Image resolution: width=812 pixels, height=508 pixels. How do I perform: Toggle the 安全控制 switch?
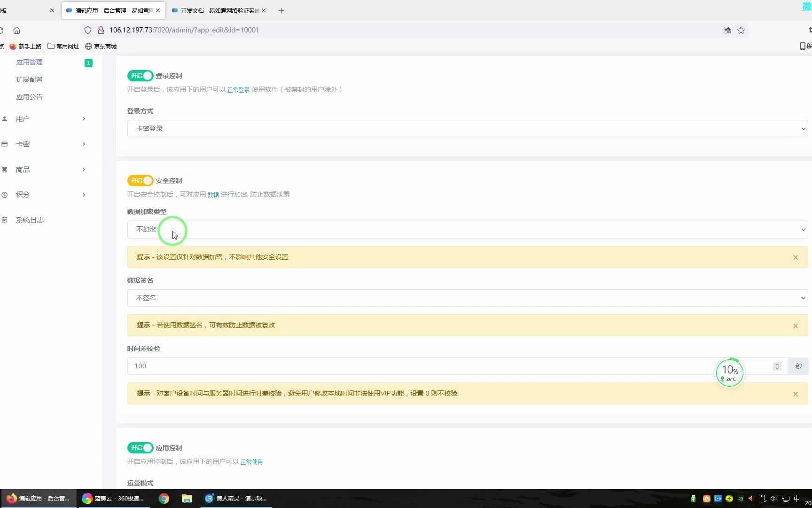[140, 181]
